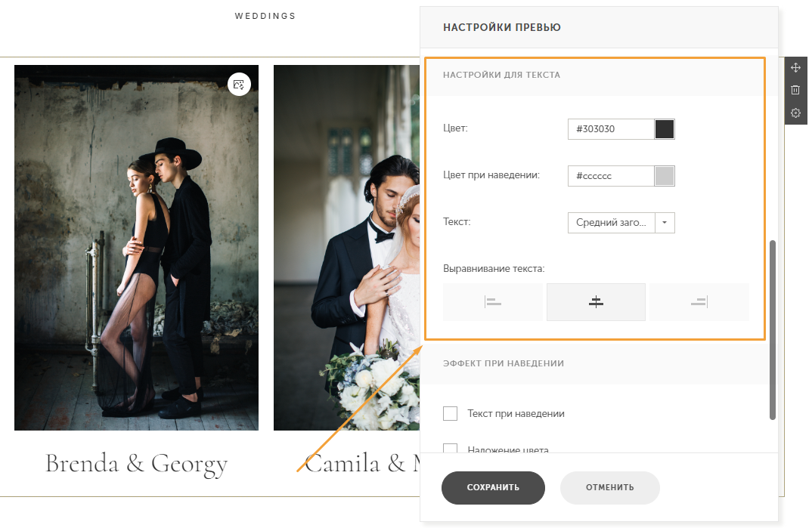Viewport: 812px width, 528px height.
Task: Align text to the right
Action: pos(699,302)
